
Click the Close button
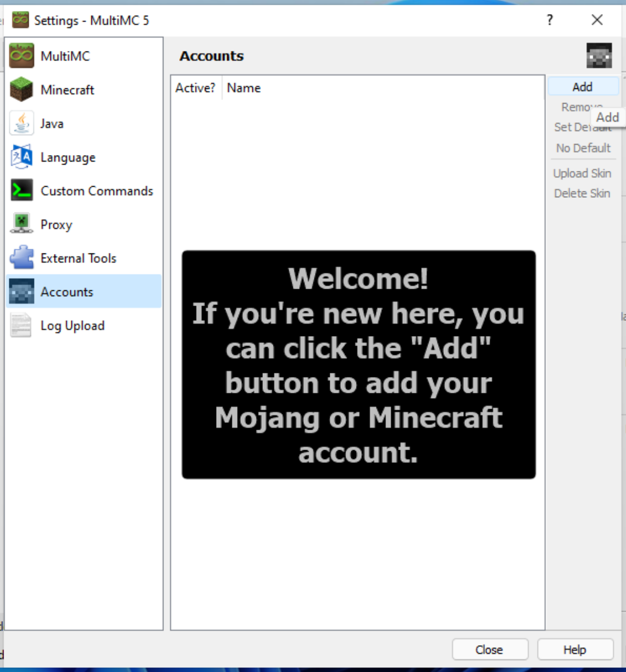point(490,650)
